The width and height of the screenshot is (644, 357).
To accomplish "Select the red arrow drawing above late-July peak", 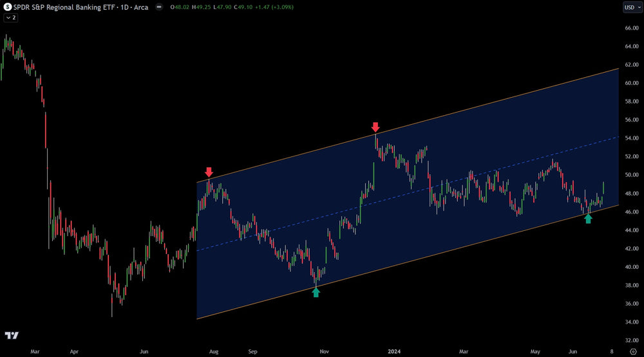I will coord(209,172).
